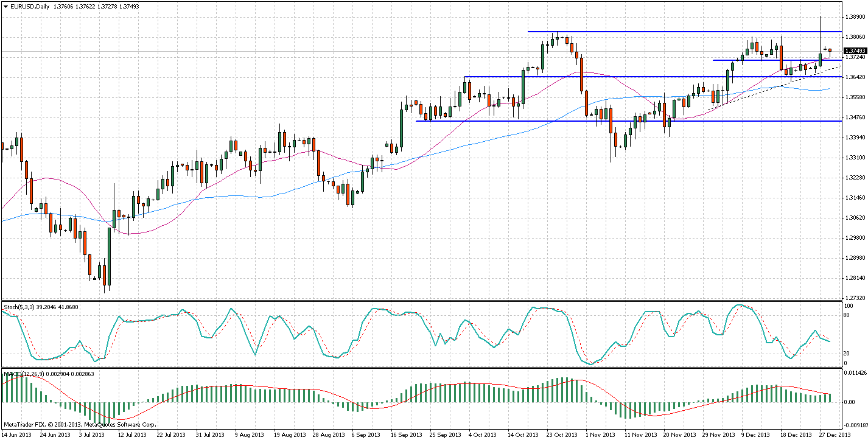This screenshot has height=440, width=868.
Task: Click the 1.38900 price scale label
Action: [855, 18]
